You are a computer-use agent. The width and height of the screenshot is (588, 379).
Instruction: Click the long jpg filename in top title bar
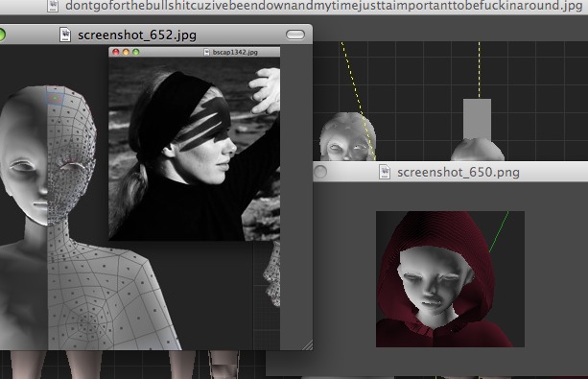coord(323,6)
